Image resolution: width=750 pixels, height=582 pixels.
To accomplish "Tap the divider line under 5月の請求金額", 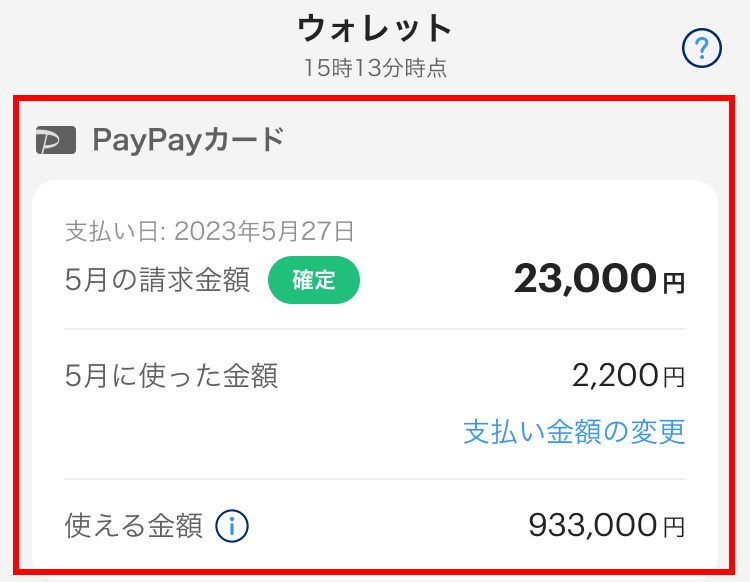I will point(375,329).
